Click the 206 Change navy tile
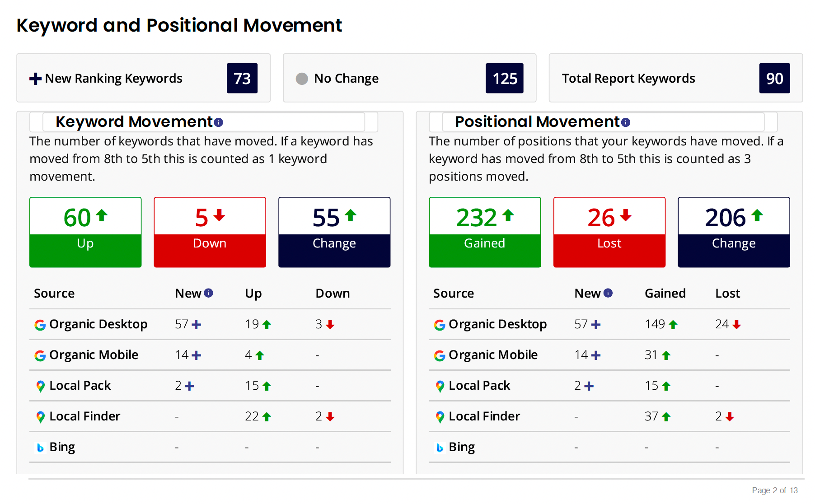The image size is (815, 504). (x=734, y=232)
